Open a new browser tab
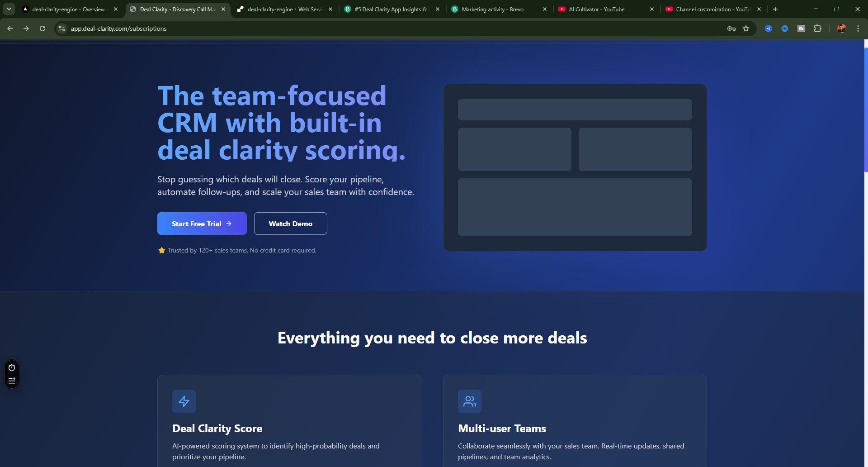The width and height of the screenshot is (868, 467). point(775,9)
